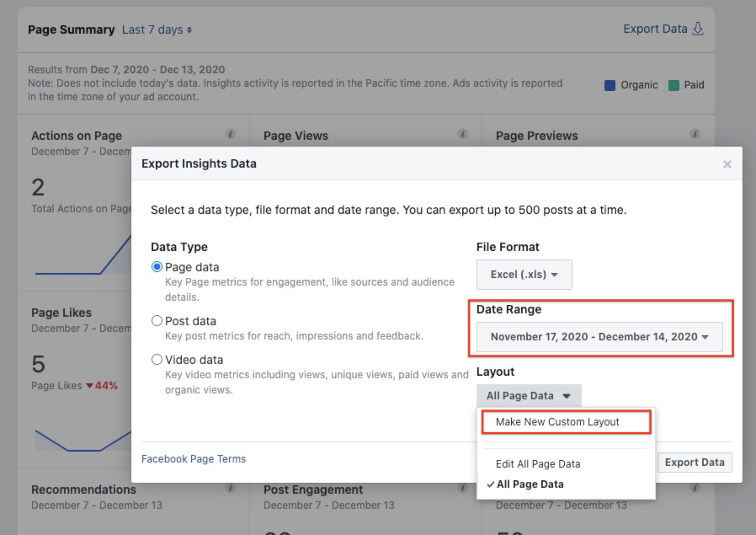Click the Recommendations card title
Screen dimensions: 756x535
[x=83, y=490]
